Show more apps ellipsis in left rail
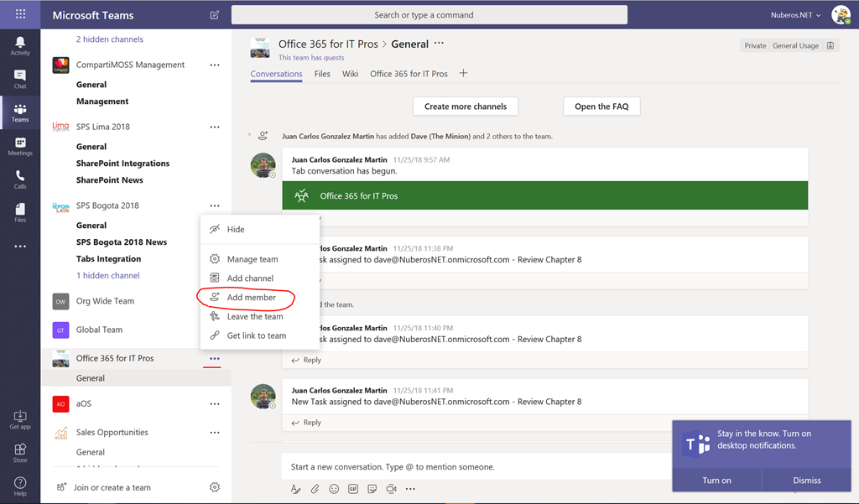 pos(20,247)
